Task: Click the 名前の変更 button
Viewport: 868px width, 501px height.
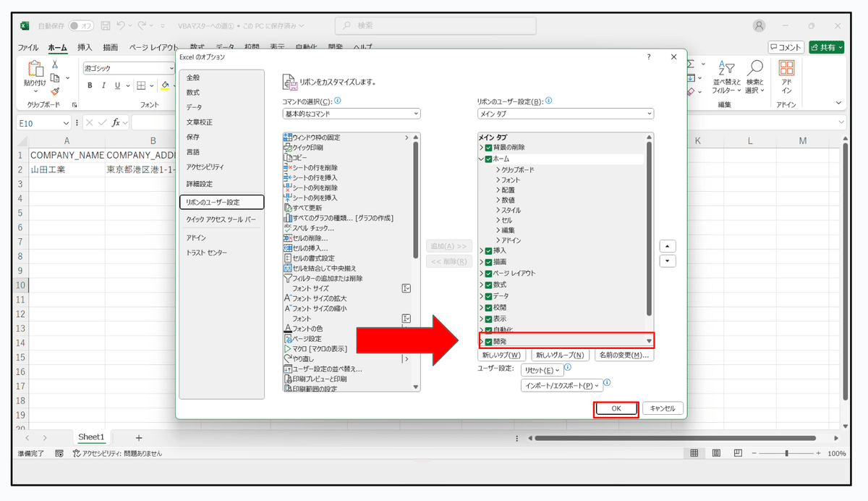Action: coord(624,355)
